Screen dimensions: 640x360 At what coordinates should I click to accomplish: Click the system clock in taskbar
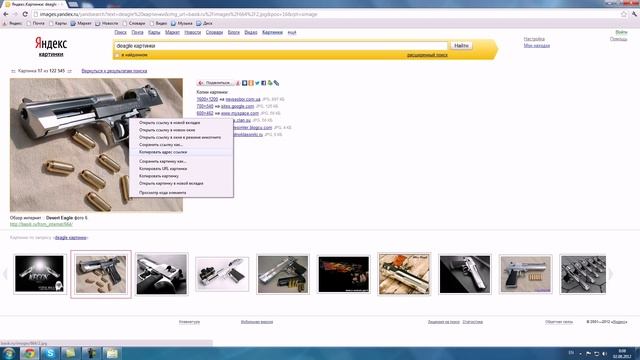(x=622, y=353)
